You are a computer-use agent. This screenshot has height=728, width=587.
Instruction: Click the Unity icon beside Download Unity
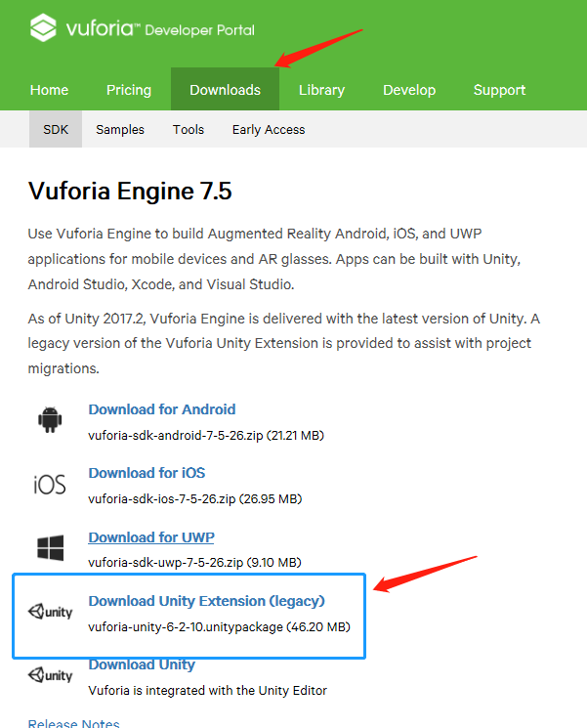pyautogui.click(x=50, y=675)
